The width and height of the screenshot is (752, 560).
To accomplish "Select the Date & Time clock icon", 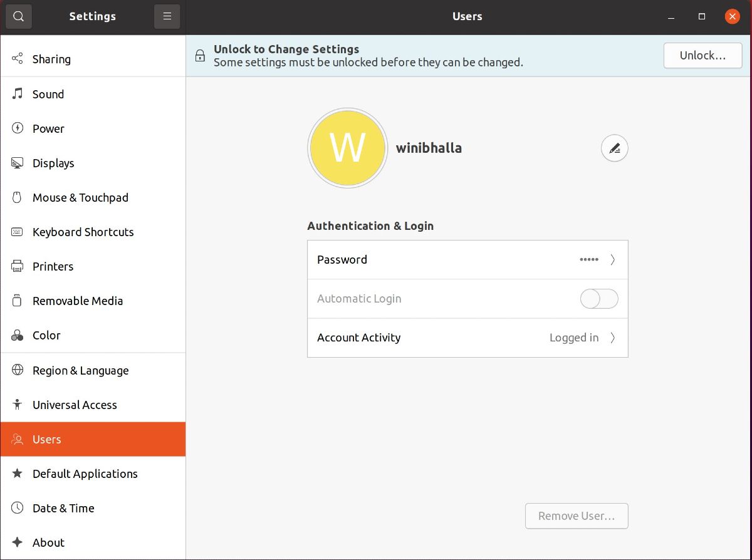I will [18, 508].
